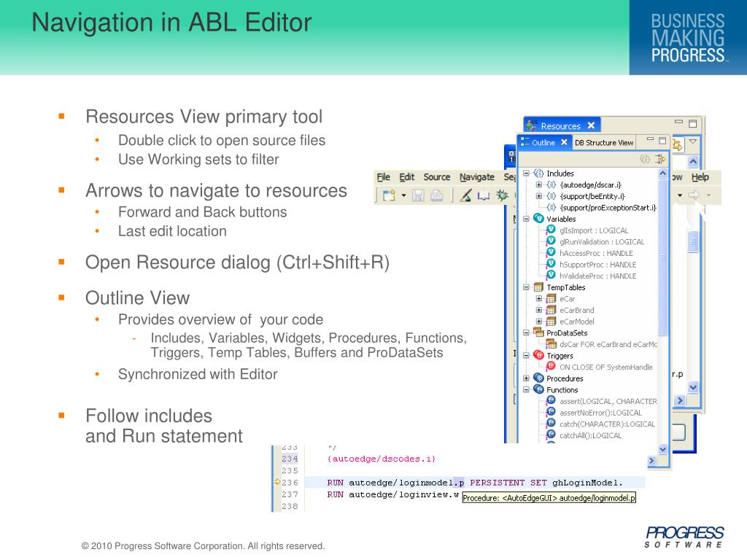This screenshot has height=560, width=747.
Task: Open the Navigate menu
Action: pyautogui.click(x=477, y=177)
